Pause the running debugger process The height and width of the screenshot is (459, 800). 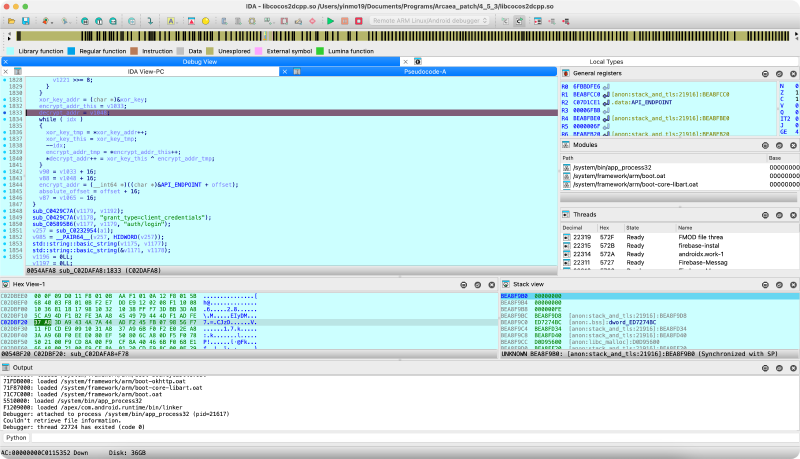coord(345,20)
